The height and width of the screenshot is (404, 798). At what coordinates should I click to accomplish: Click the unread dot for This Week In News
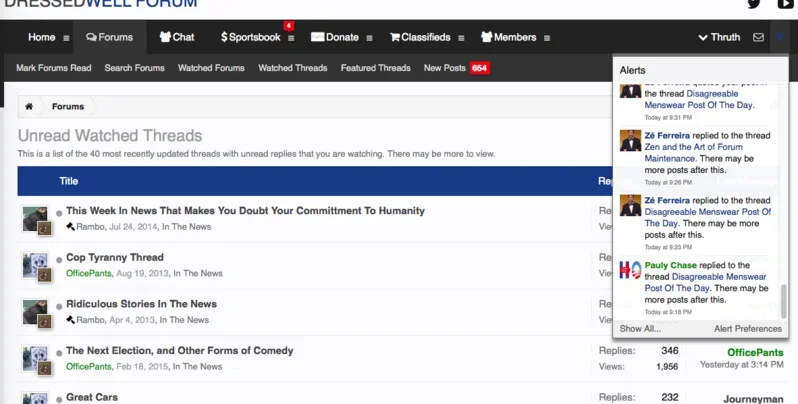click(x=59, y=213)
